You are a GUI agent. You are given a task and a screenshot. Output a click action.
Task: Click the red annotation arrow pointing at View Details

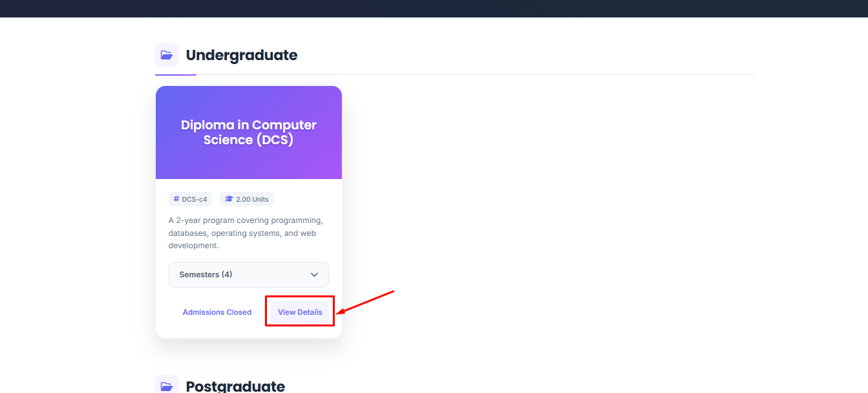(366, 303)
